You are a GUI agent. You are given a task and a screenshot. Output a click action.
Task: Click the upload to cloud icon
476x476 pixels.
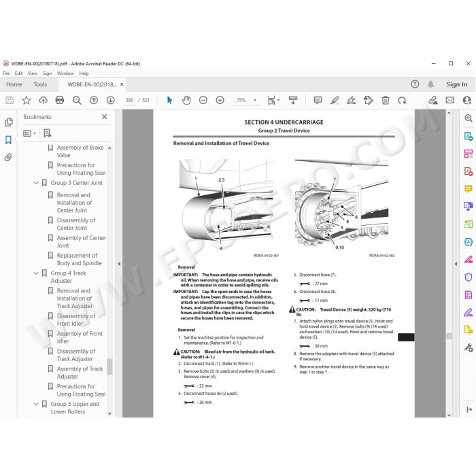point(43,100)
